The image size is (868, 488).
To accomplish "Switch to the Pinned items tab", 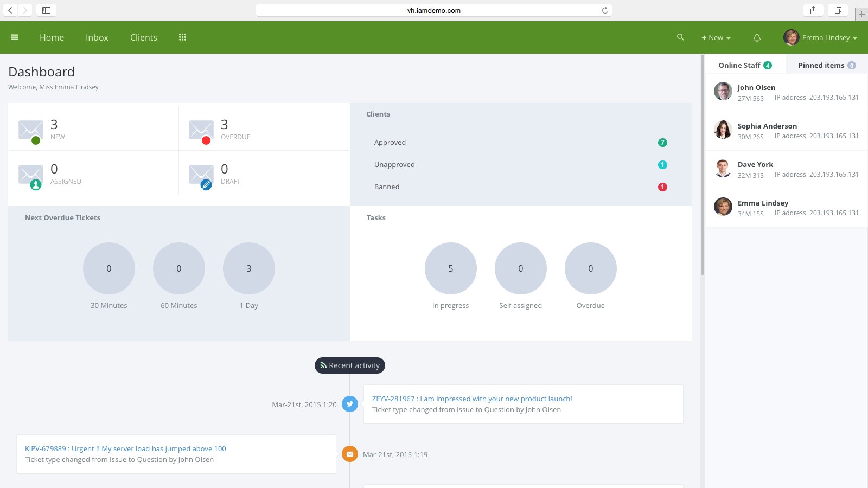I will tap(825, 65).
